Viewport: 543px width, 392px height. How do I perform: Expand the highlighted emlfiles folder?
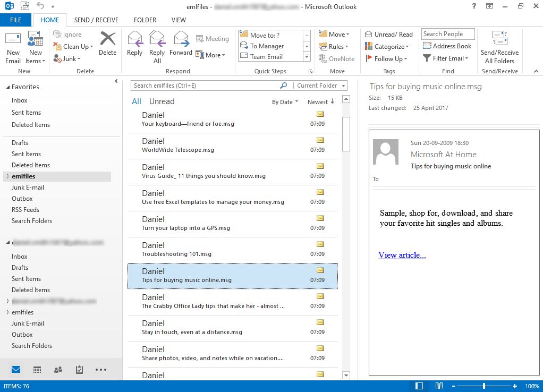point(7,176)
